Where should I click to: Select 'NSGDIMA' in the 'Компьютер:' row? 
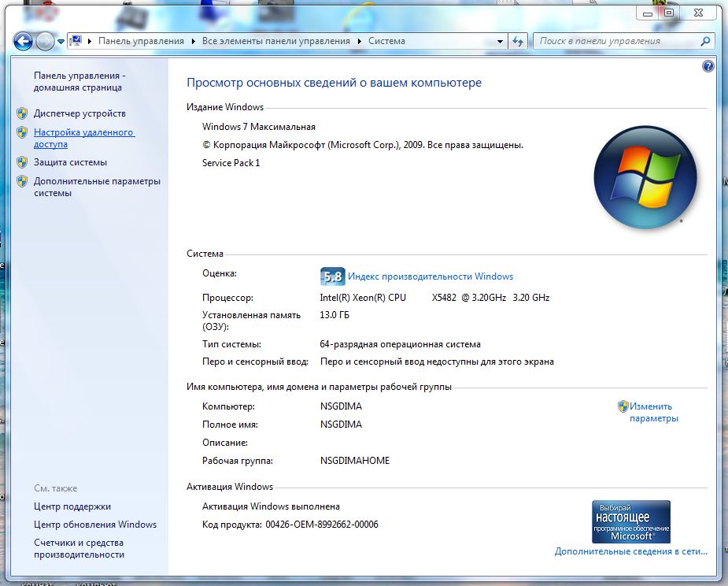coord(341,406)
